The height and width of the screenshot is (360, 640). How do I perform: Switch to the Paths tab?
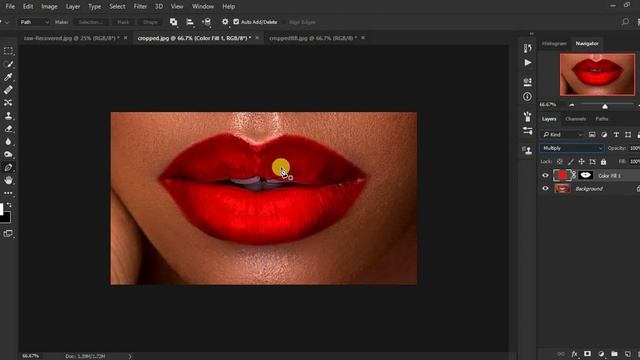click(x=602, y=119)
